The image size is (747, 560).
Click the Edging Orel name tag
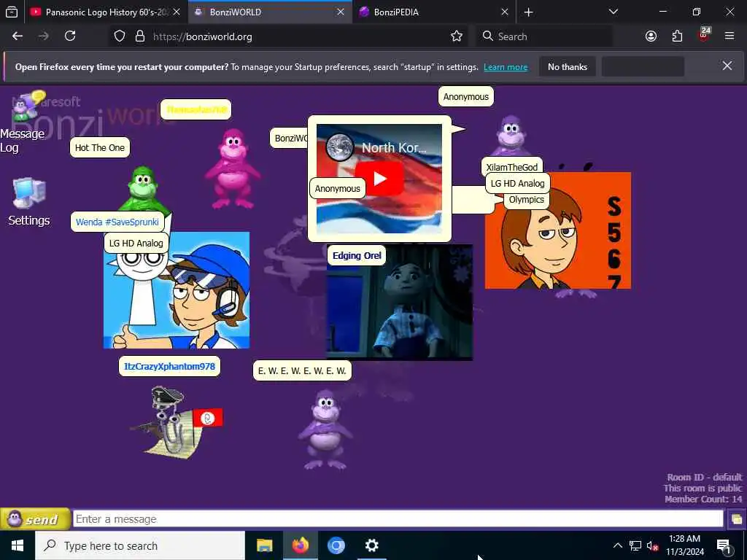point(357,256)
